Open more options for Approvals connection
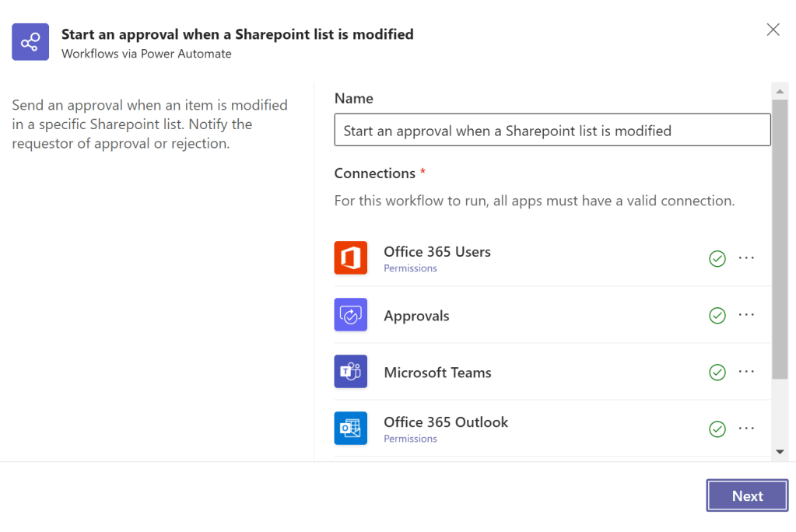Image resolution: width=796 pixels, height=532 pixels. point(746,315)
